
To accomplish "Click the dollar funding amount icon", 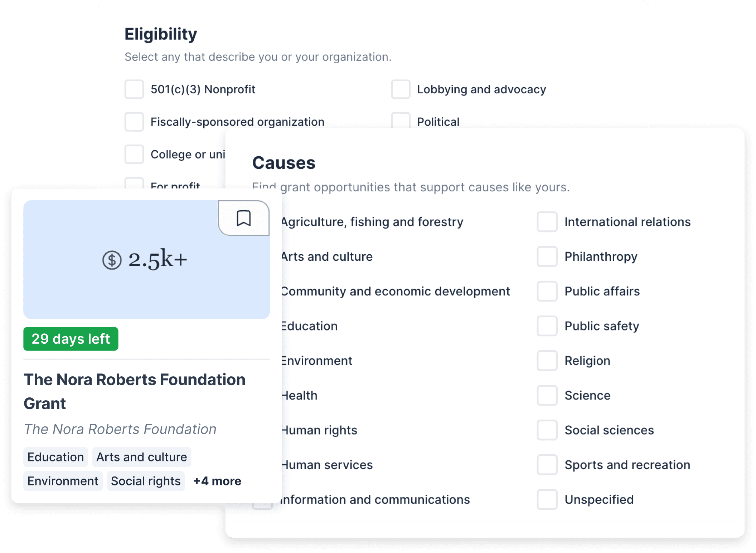I will tap(112, 260).
